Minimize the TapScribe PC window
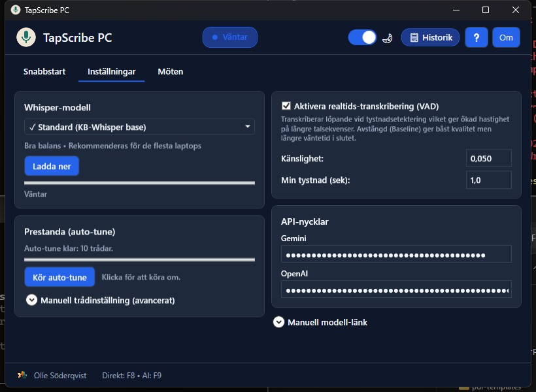The height and width of the screenshot is (392, 536). pos(456,10)
